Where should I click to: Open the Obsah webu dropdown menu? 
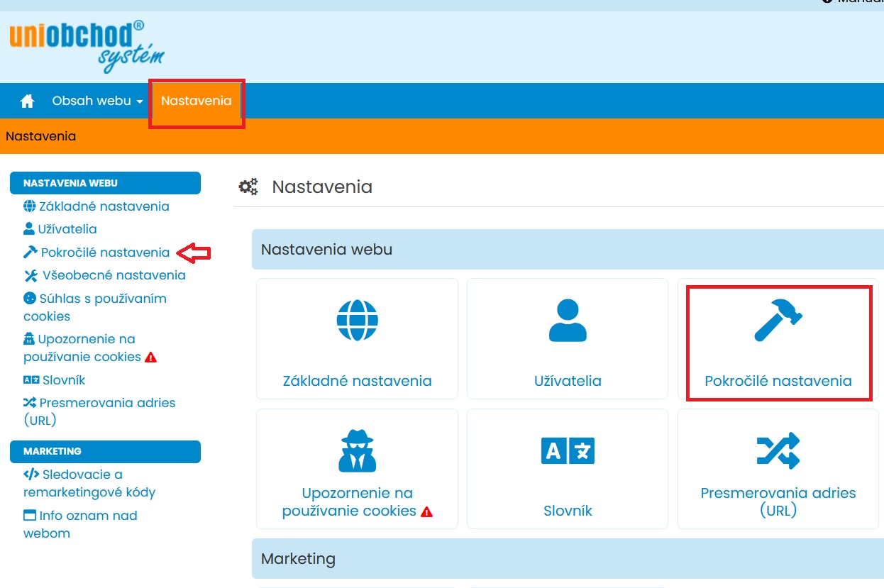97,101
